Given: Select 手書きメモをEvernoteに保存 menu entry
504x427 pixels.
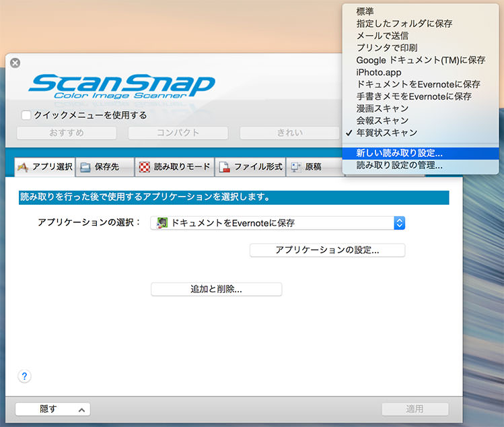Looking at the screenshot, I should [421, 96].
